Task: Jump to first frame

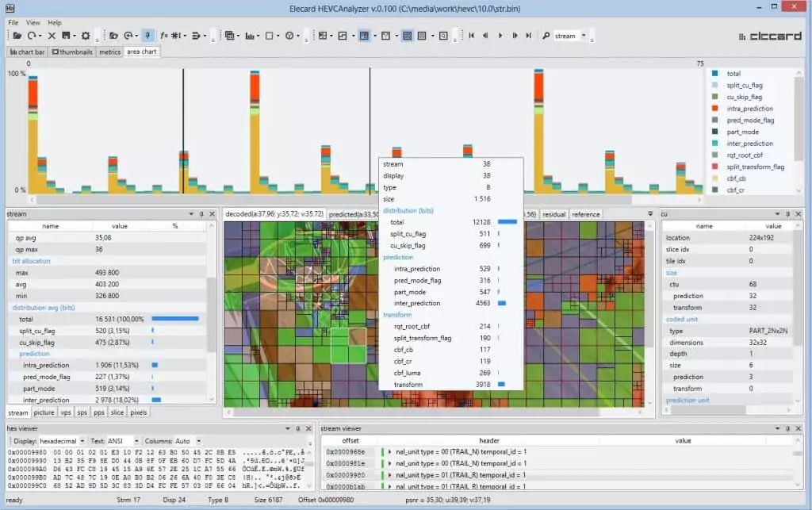Action: pyautogui.click(x=471, y=36)
